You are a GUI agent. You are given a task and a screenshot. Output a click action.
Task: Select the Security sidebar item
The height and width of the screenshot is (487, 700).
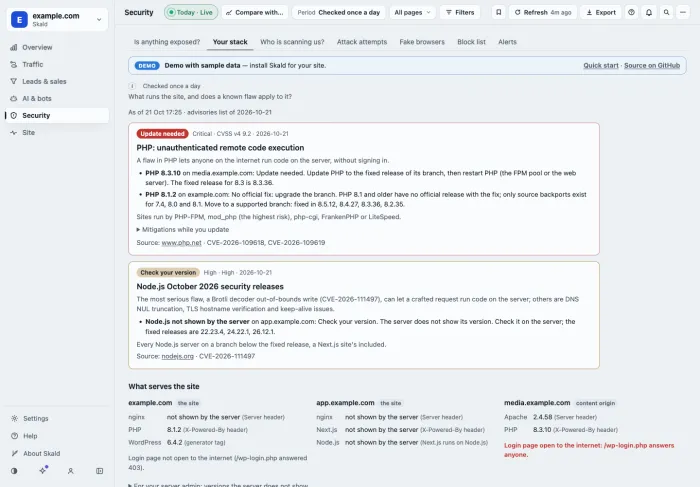click(x=57, y=115)
